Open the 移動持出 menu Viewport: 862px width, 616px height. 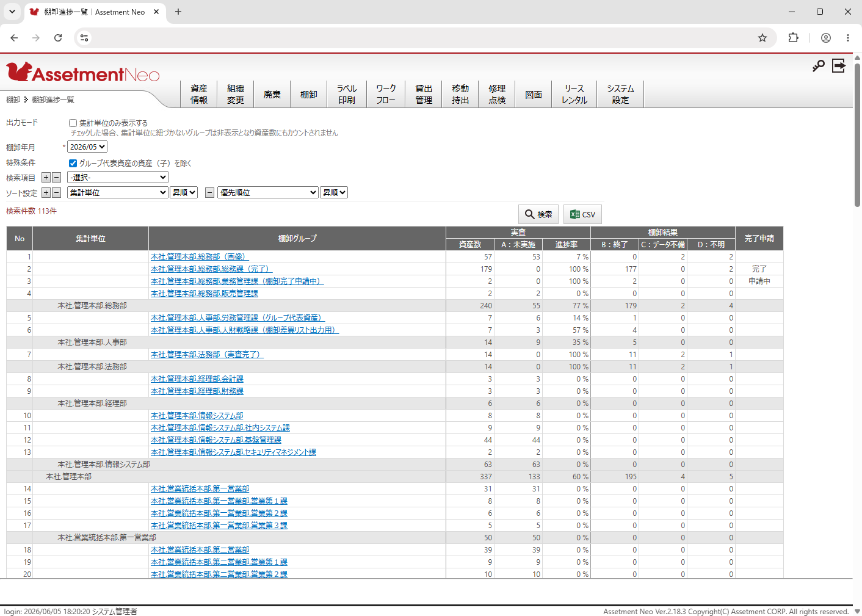(x=460, y=95)
